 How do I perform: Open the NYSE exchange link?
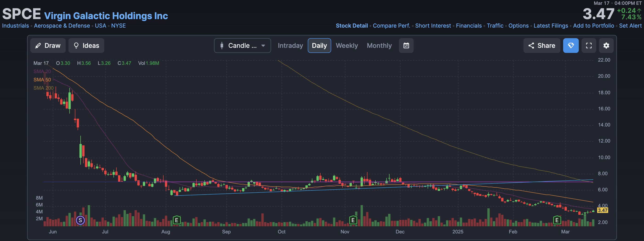pyautogui.click(x=119, y=26)
